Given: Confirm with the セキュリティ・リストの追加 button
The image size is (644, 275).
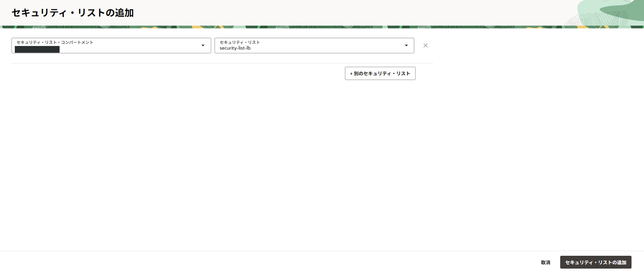Looking at the screenshot, I should tap(596, 262).
